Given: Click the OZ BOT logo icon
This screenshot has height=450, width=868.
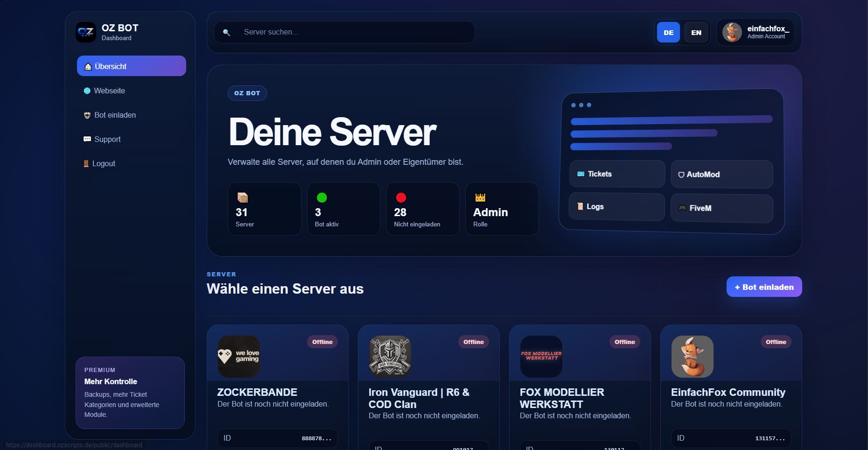Looking at the screenshot, I should (86, 32).
